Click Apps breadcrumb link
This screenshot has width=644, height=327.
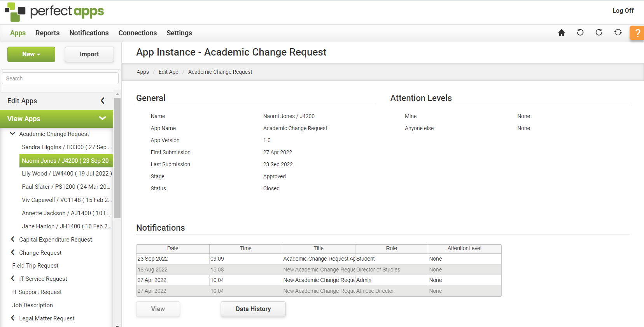143,72
